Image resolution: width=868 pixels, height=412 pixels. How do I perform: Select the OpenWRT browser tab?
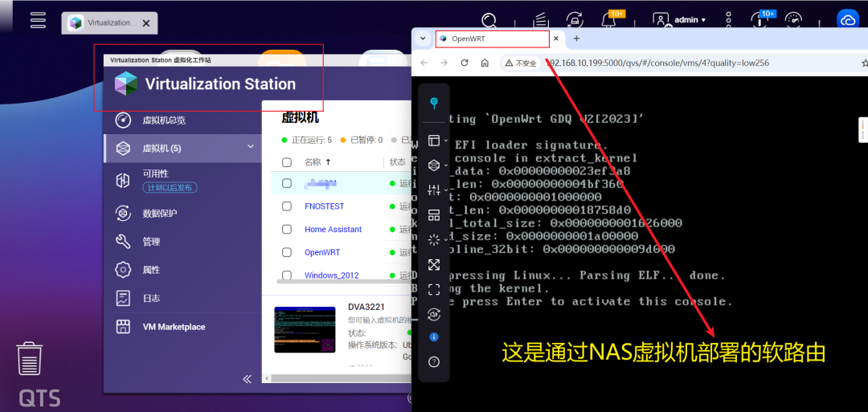[493, 39]
